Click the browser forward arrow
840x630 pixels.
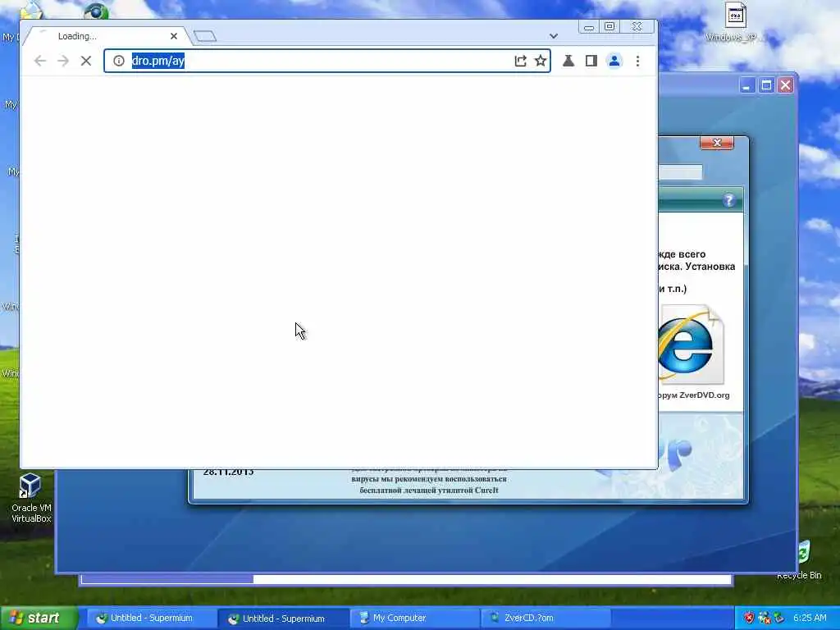click(63, 61)
